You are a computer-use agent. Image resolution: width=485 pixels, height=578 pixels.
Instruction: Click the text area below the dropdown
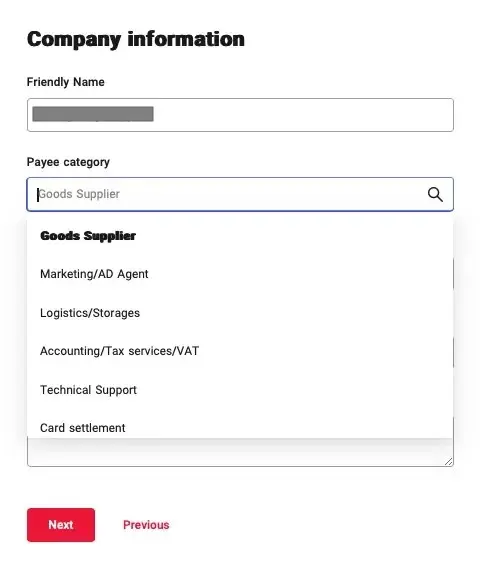[240, 453]
